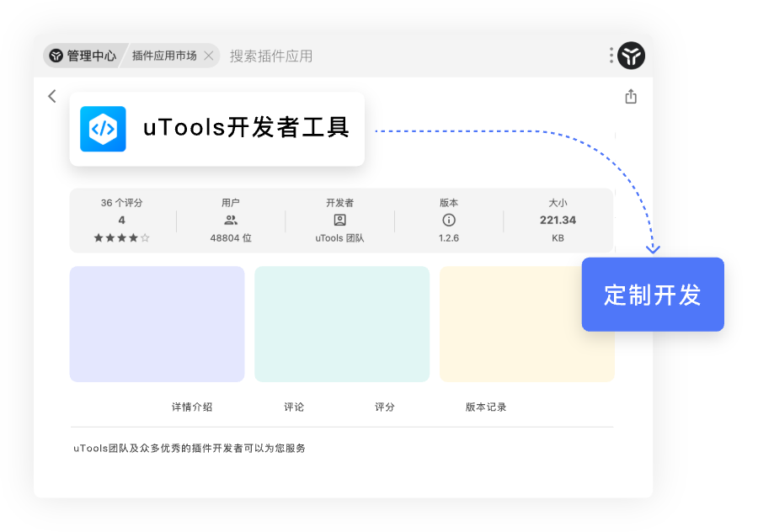Open the teal screenshot thumbnail
This screenshot has width=758, height=532.
342,324
